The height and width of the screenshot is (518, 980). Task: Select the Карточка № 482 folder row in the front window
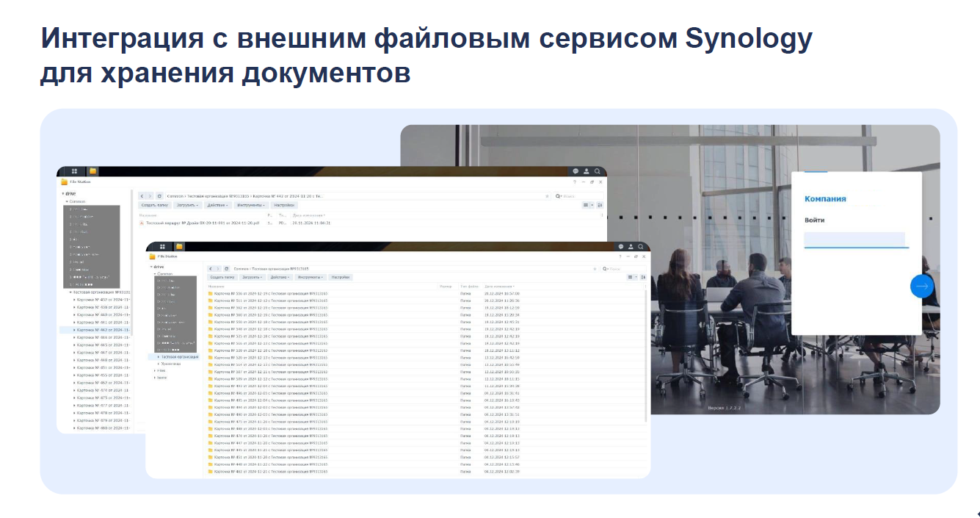tap(425, 472)
